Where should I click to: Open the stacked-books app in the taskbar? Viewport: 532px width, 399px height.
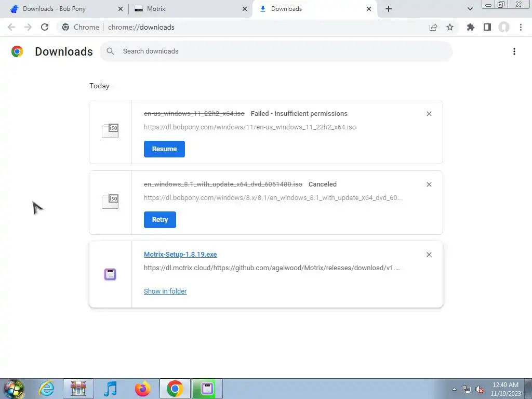pyautogui.click(x=78, y=389)
